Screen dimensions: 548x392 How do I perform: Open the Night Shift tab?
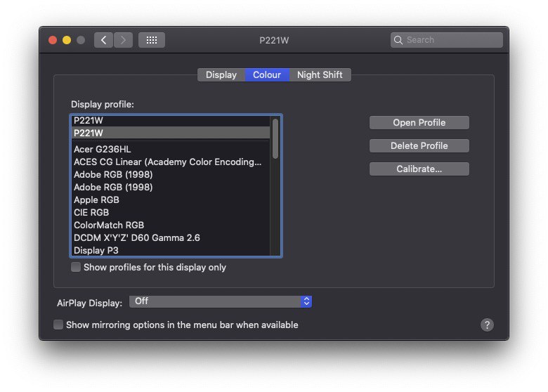(x=320, y=74)
